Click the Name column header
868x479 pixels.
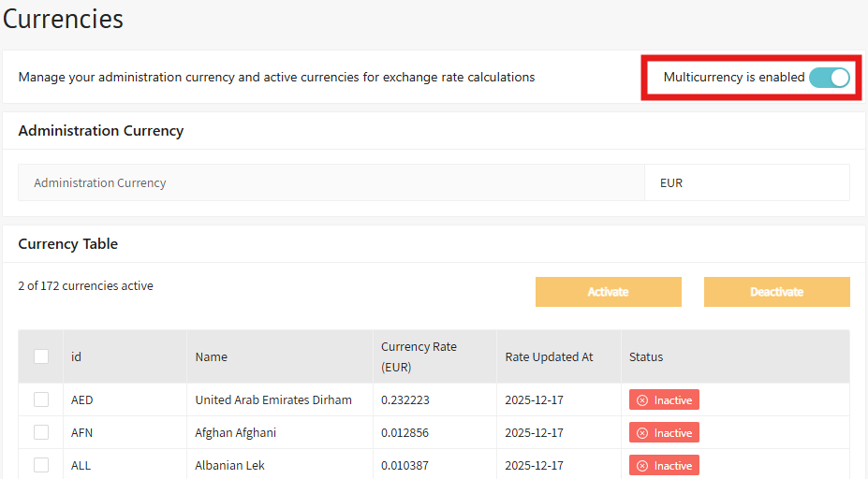[x=211, y=356]
